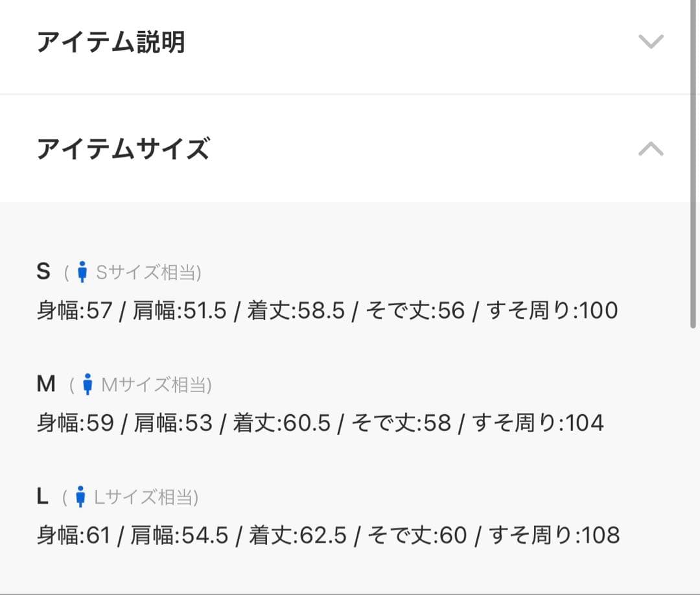Click the blue person icon beside Sサイズ相当
Screen dimensions: 700x595
82,272
